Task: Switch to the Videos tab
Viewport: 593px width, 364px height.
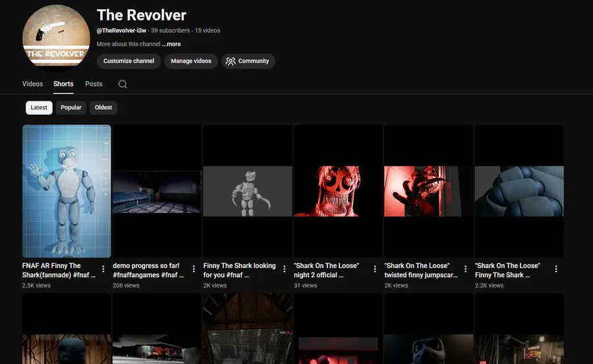Action: pos(32,84)
